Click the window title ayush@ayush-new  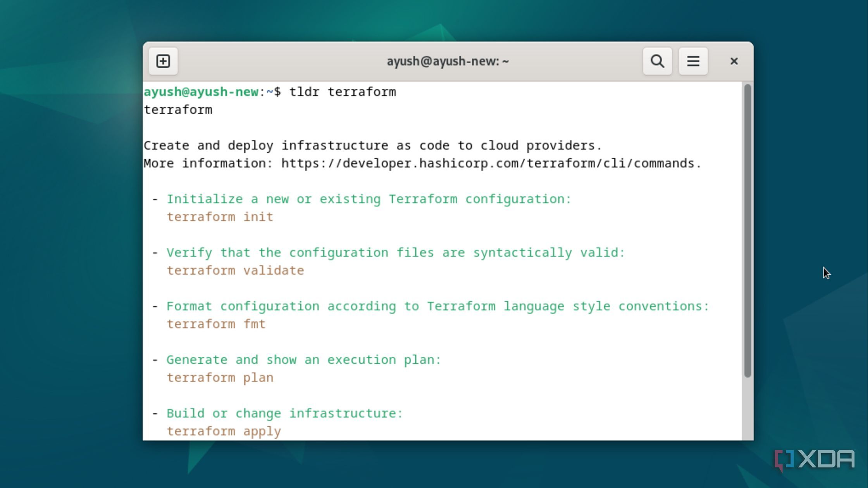pos(448,61)
